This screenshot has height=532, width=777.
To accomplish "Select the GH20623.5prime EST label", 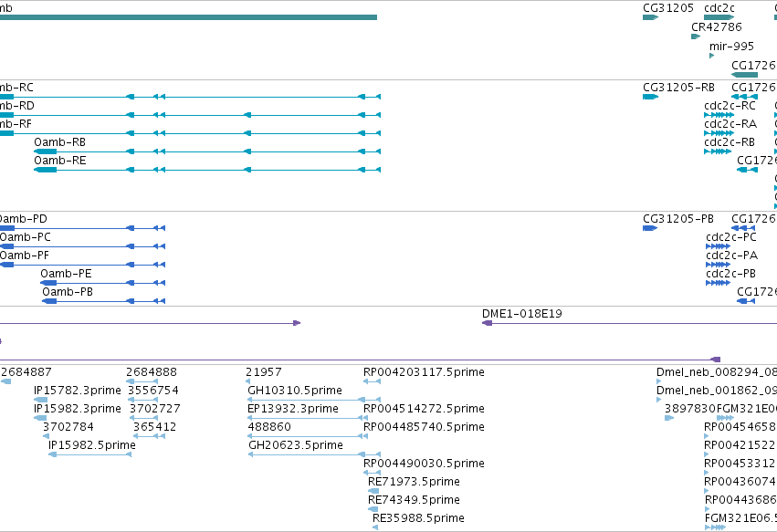I will click(x=296, y=445).
